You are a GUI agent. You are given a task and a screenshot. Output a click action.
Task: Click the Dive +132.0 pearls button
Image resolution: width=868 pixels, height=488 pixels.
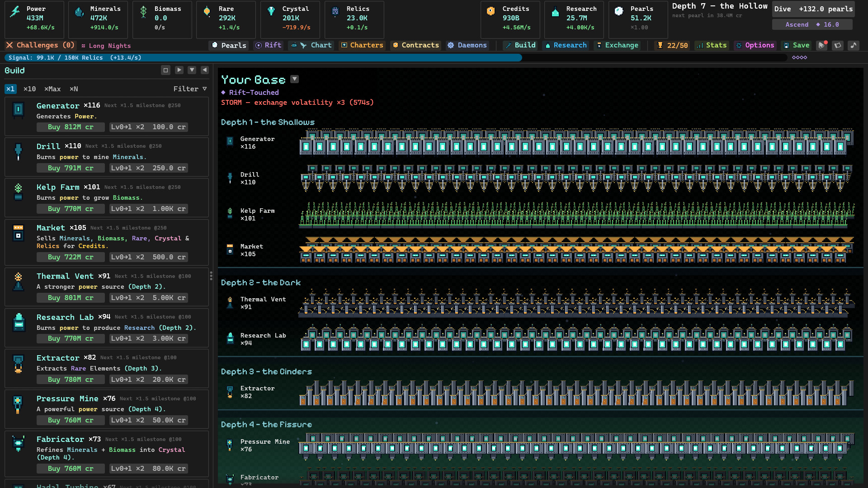click(813, 9)
